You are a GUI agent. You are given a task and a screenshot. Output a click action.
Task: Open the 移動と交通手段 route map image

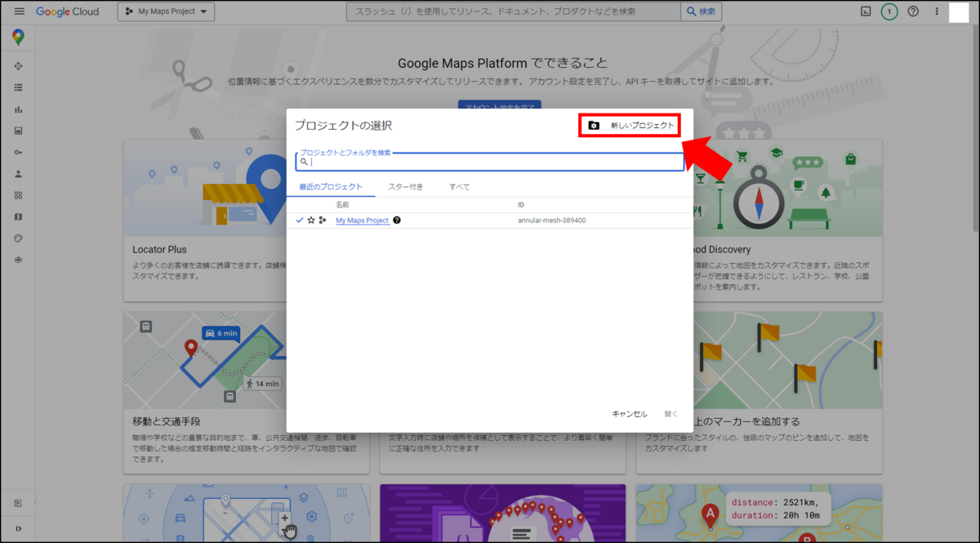[x=205, y=360]
